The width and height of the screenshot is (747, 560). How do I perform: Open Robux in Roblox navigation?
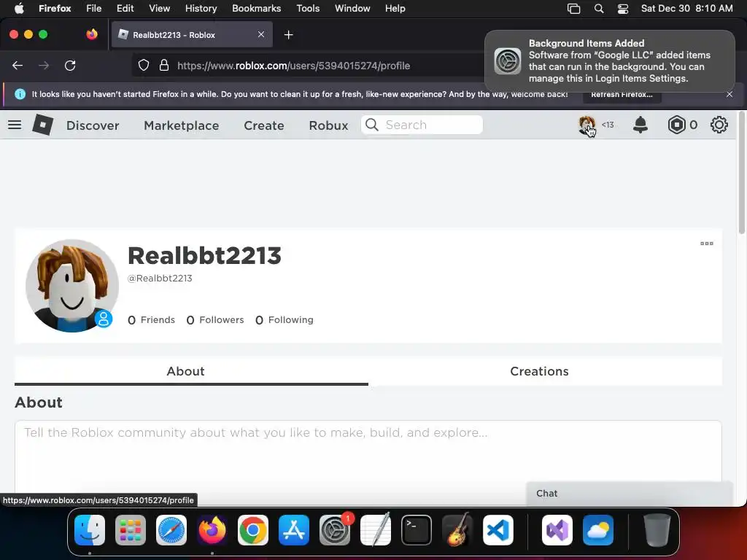328,125
